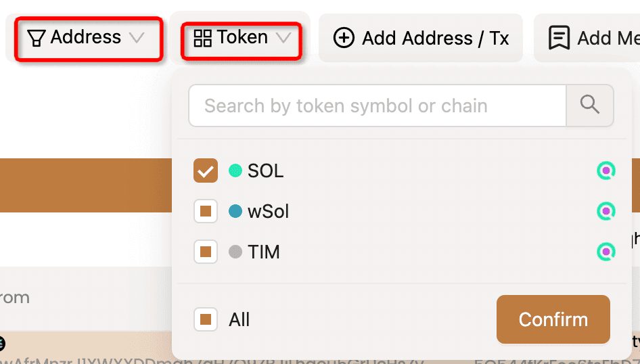The image size is (640, 364).
Task: Select the wSol token label
Action: point(268,212)
